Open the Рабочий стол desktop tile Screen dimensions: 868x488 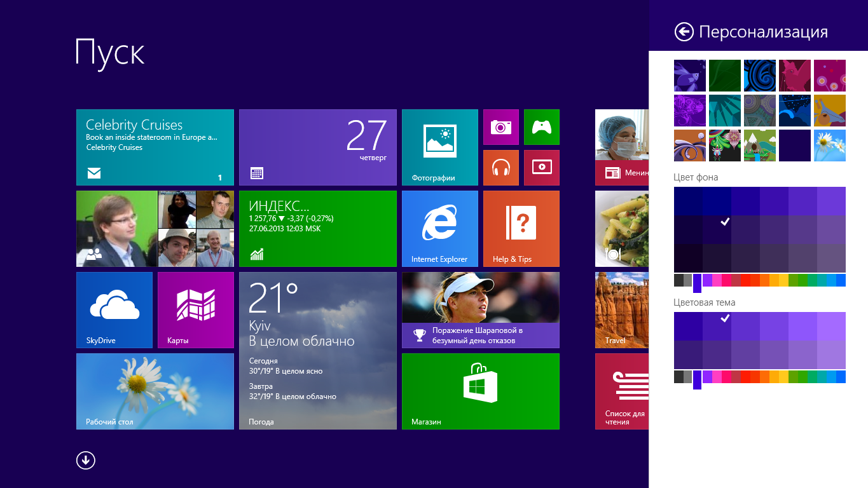click(x=155, y=391)
